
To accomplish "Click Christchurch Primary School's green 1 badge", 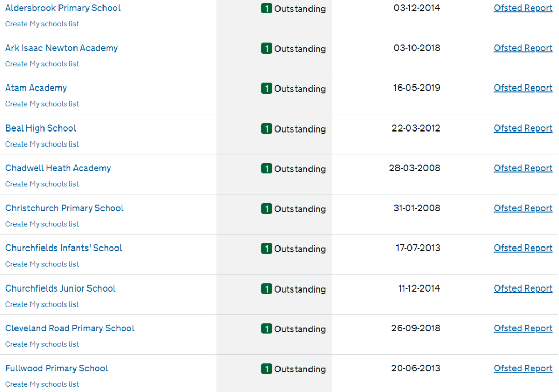I will tap(267, 209).
